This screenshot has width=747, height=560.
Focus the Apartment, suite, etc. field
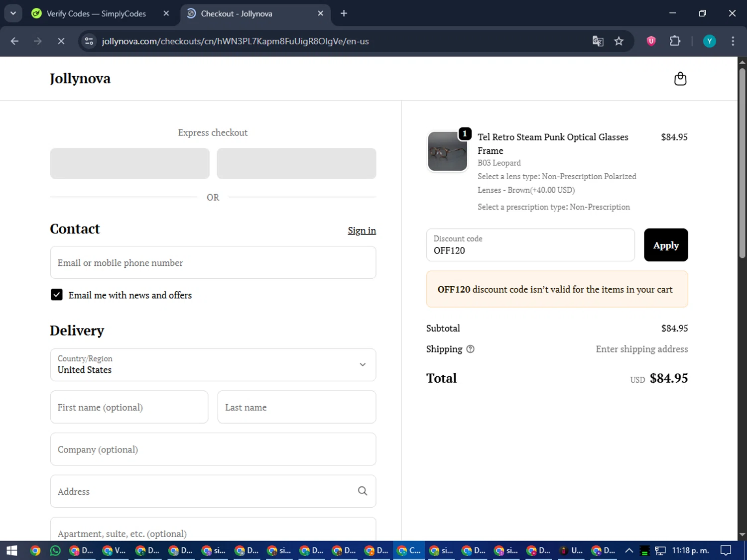click(x=213, y=529)
